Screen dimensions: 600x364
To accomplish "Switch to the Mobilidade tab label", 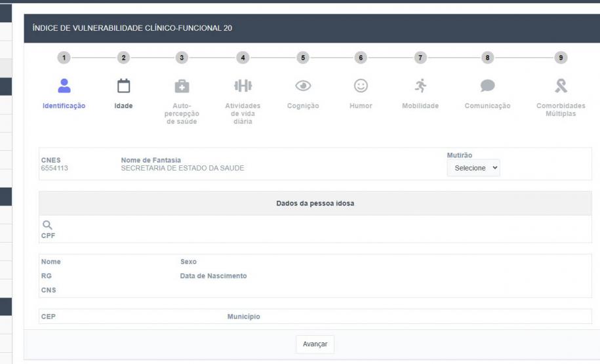I will 420,106.
